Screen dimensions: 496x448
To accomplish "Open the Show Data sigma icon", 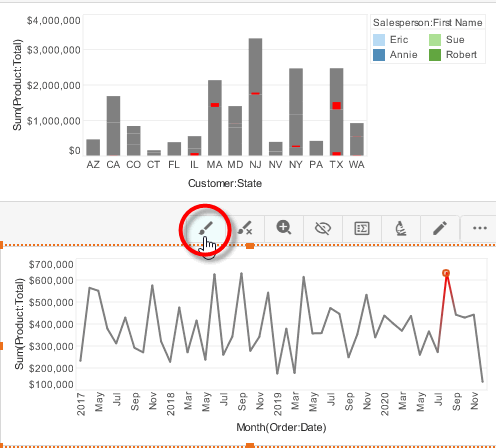I will (362, 228).
